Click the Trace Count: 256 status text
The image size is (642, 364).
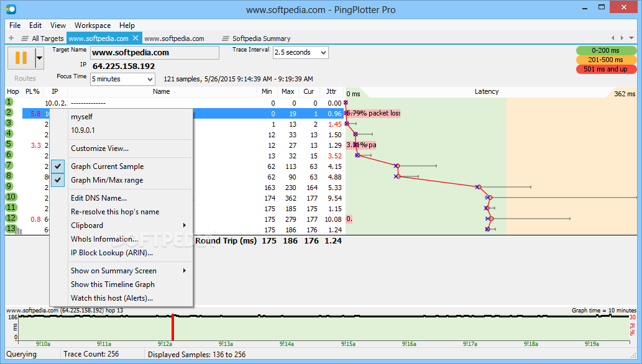click(x=91, y=354)
